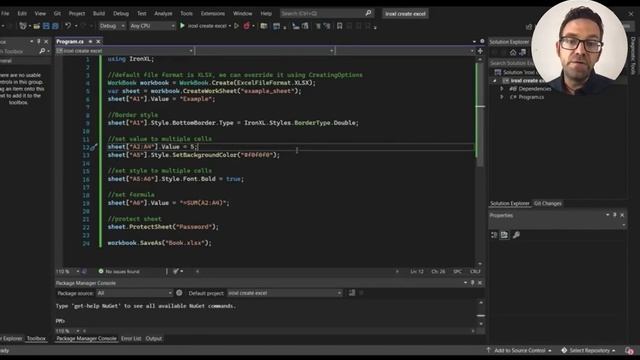Click the Start debugging green play icon
Screen dimensions: 640x360
(182, 26)
